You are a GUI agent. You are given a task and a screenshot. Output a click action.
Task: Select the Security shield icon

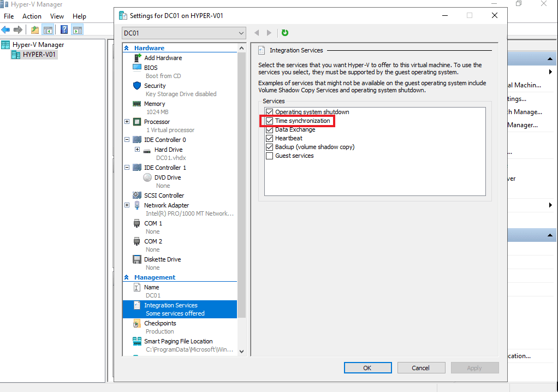click(x=137, y=86)
